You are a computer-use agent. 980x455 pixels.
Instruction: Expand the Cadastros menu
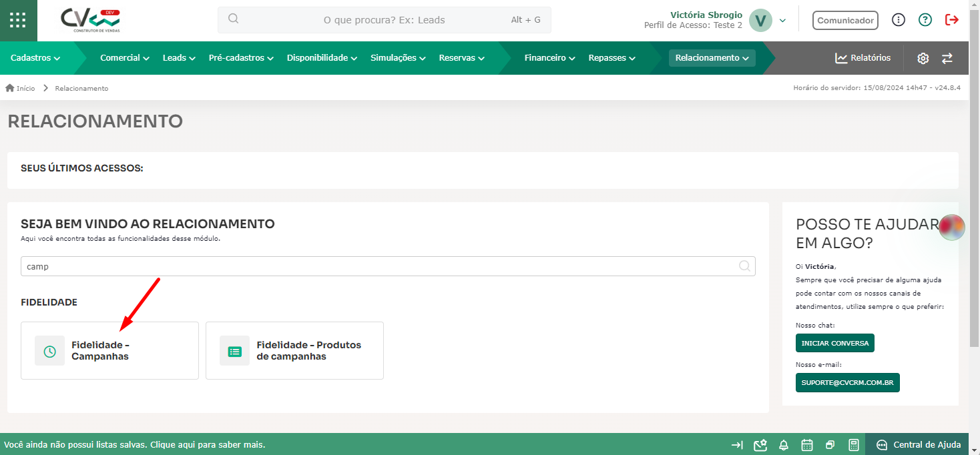pos(35,58)
